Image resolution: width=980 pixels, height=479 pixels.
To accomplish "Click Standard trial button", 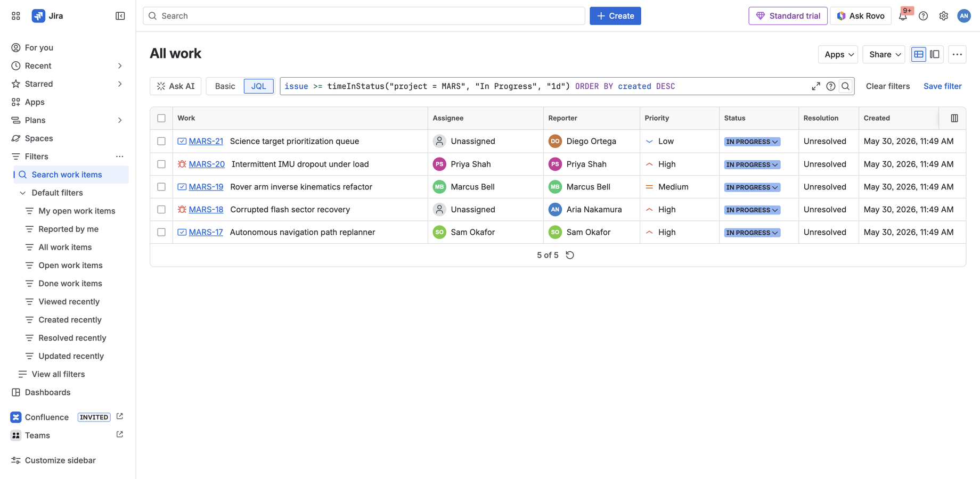I will point(788,16).
